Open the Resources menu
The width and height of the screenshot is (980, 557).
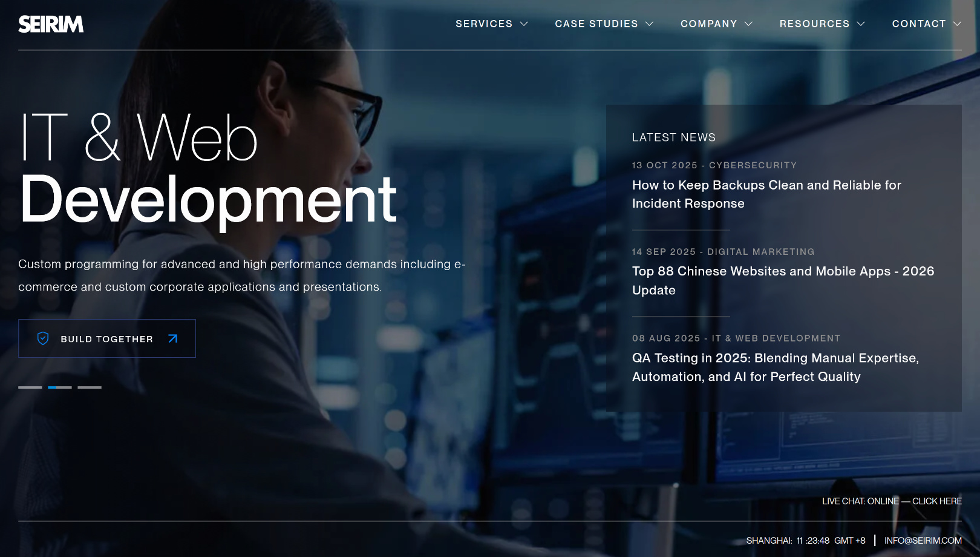tap(814, 24)
